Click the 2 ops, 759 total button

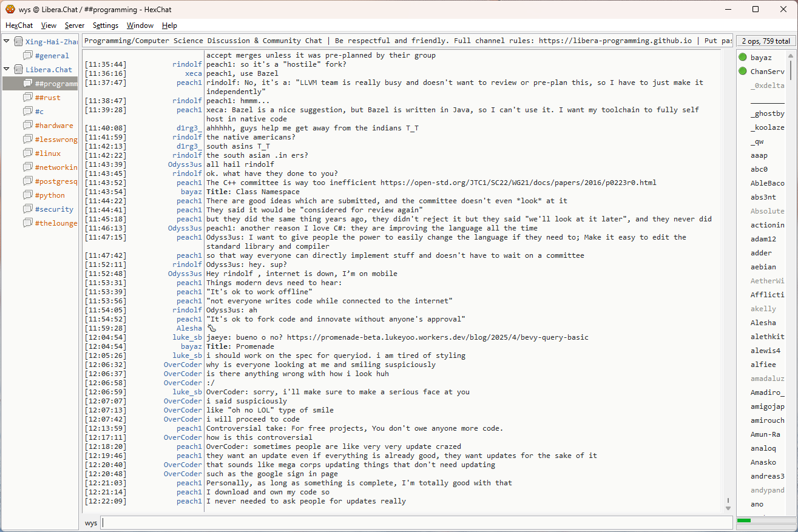(765, 41)
